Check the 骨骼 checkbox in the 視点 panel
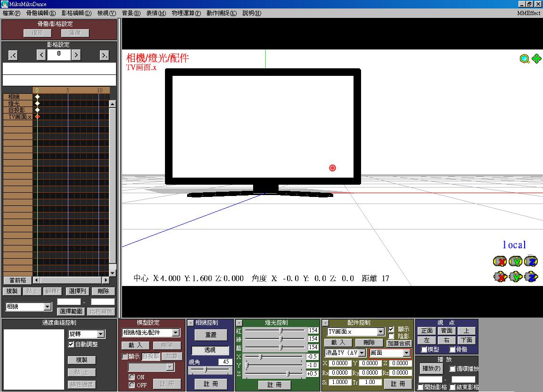543x392 pixels. 452,350
